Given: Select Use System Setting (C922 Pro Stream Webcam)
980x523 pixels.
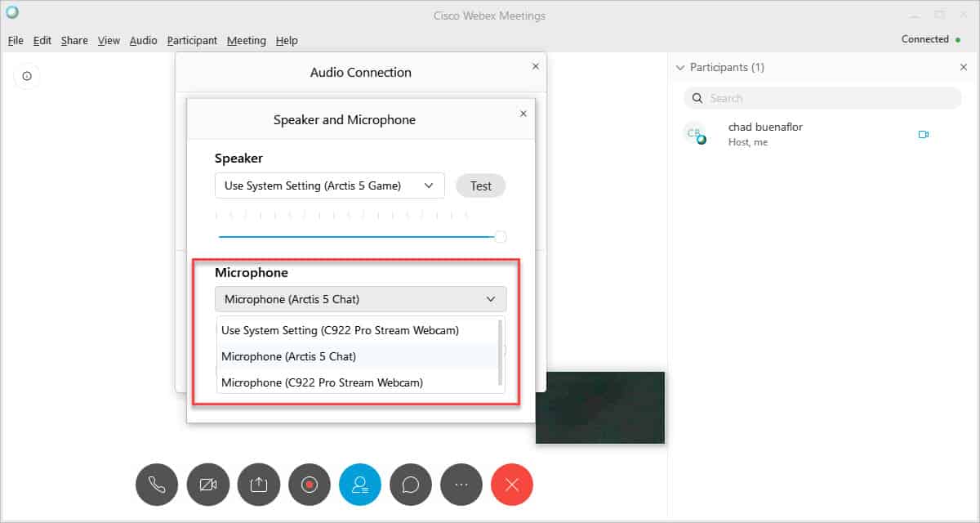Looking at the screenshot, I should click(x=357, y=330).
